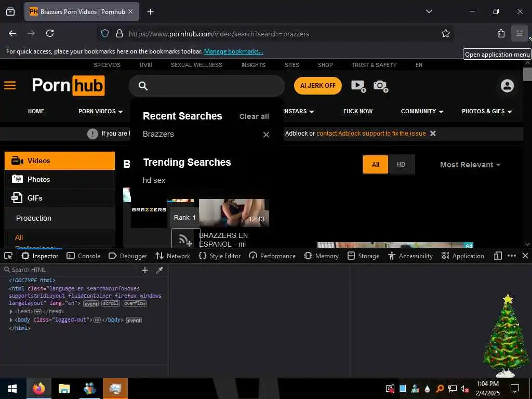Click the page vertical scrollbar thumb

tap(527, 74)
